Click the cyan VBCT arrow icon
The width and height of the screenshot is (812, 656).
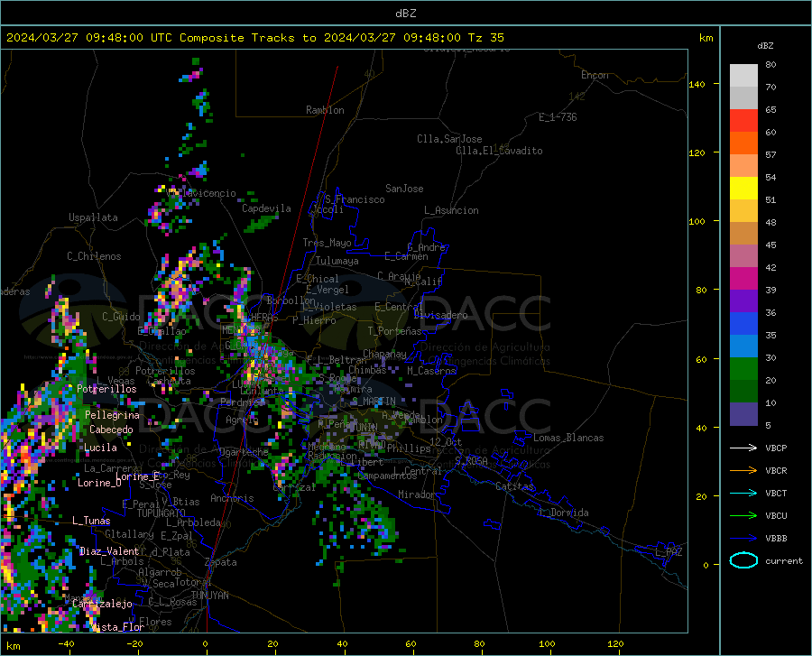pos(743,493)
